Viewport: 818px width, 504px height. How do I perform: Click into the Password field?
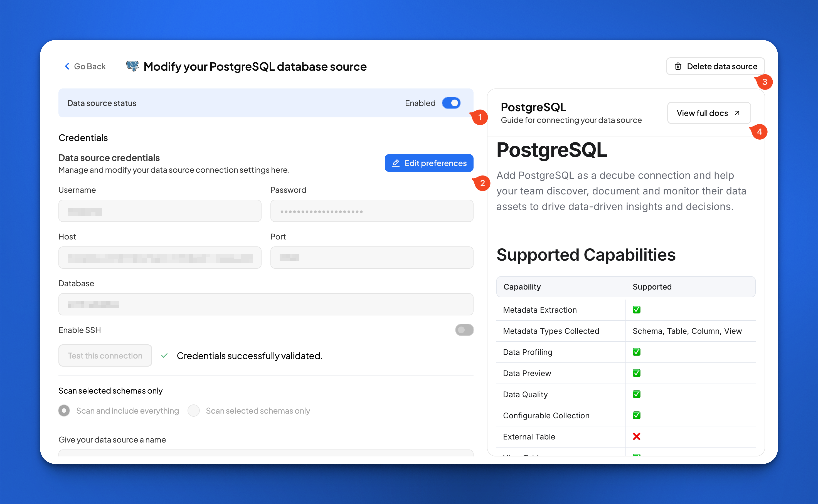(x=372, y=211)
